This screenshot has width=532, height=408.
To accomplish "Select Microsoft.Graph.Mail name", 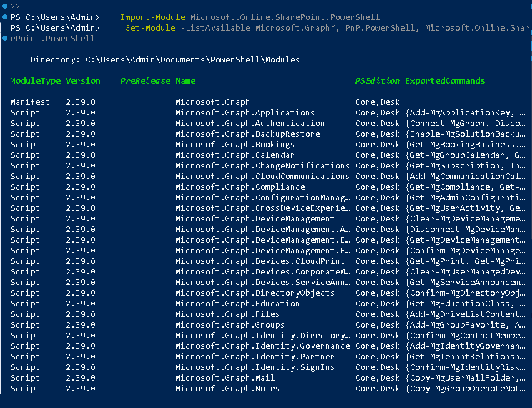I will (225, 378).
